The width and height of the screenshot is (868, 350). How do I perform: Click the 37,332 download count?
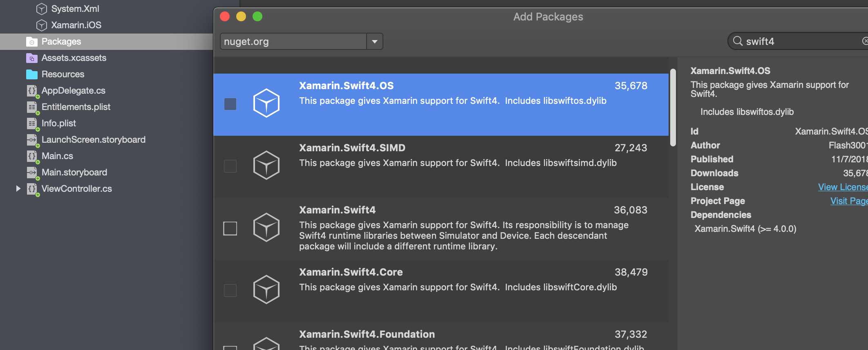pyautogui.click(x=631, y=334)
